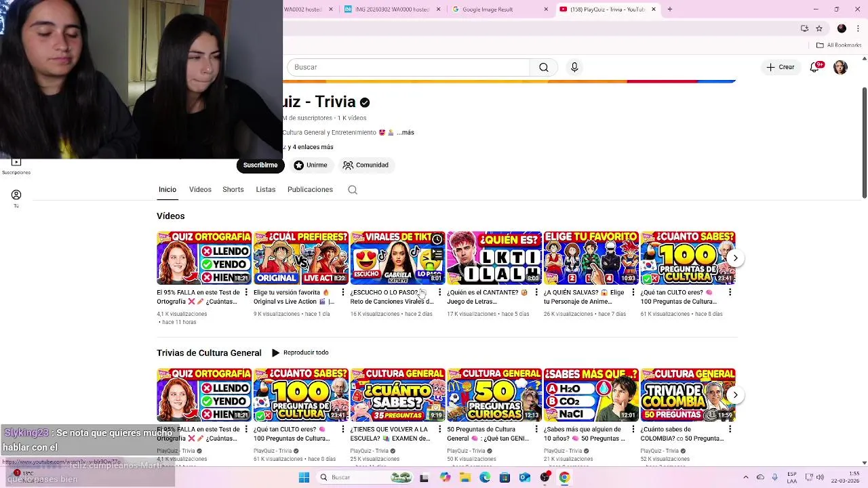
Task: Open the Tú section in the sidebar
Action: tap(16, 199)
